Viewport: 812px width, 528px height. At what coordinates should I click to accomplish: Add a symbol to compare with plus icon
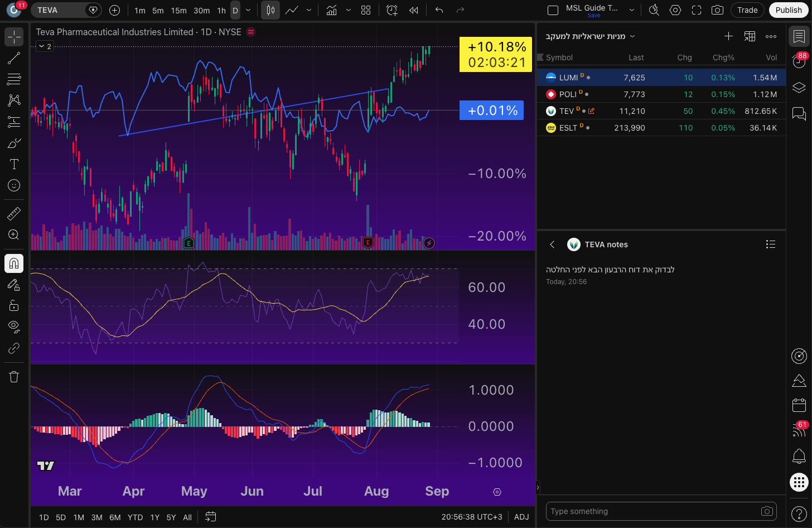coord(114,10)
